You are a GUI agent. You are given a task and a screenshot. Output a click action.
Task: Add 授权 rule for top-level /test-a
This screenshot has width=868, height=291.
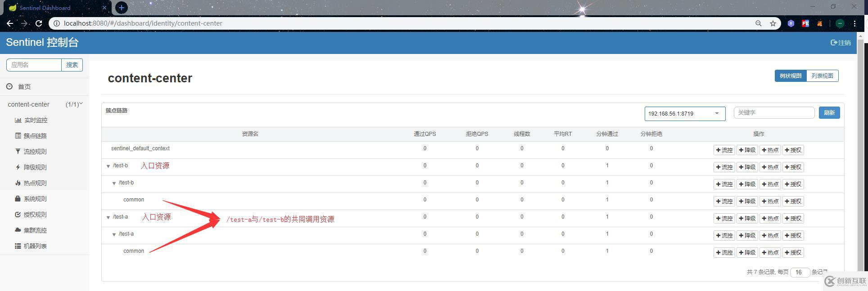(793, 219)
